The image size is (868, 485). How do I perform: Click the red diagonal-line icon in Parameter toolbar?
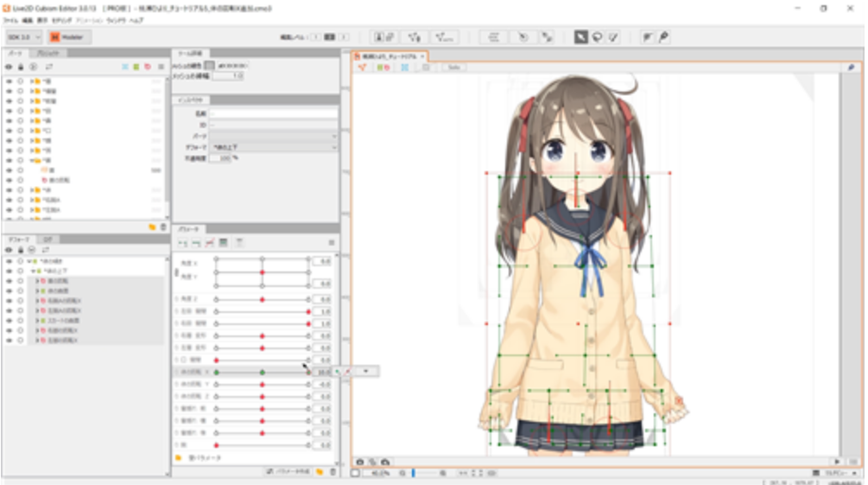click(210, 243)
